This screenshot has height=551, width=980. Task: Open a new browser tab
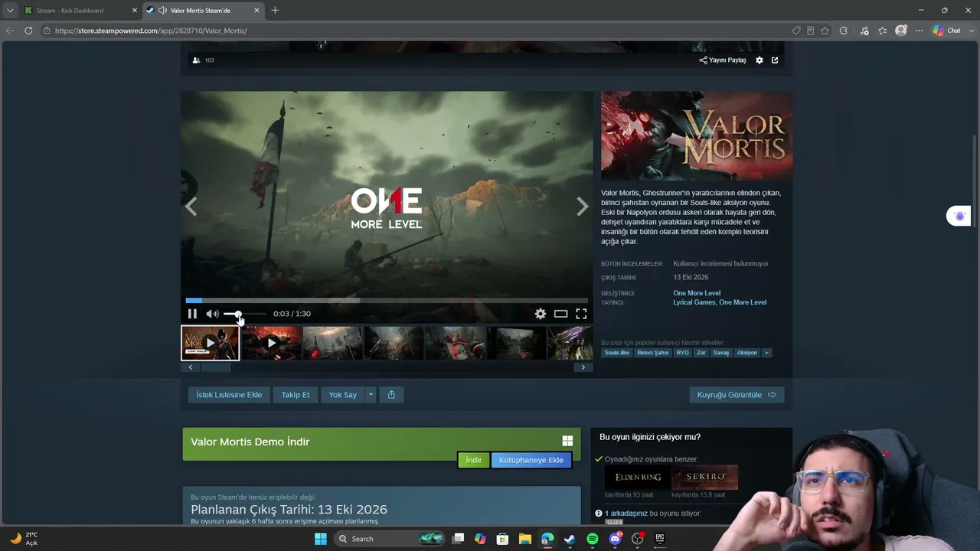click(275, 11)
